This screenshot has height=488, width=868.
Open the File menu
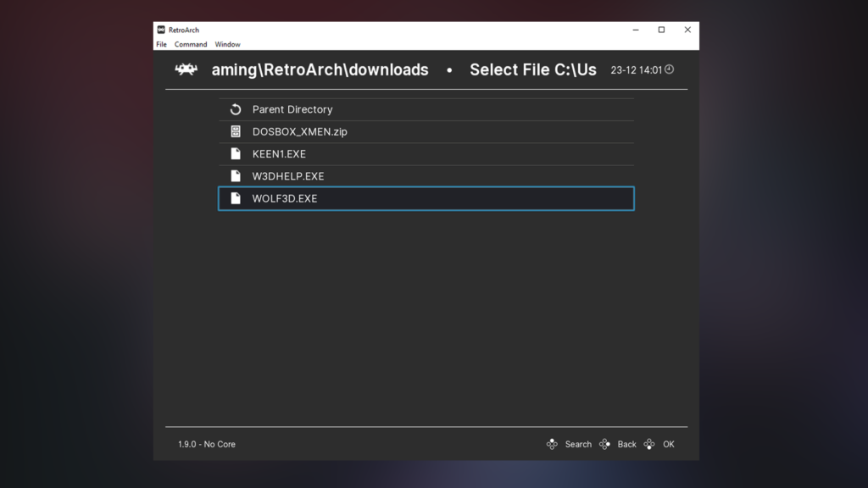(161, 44)
